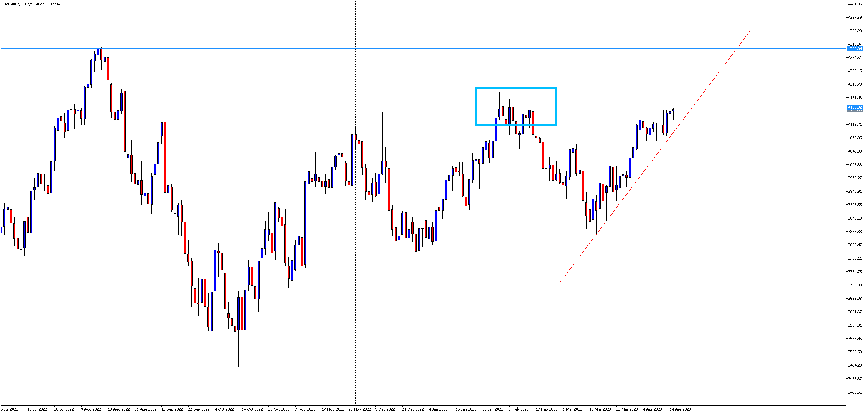This screenshot has height=414, width=868.
Task: Click the '22 Sep 2022' date label
Action: pyautogui.click(x=199, y=409)
